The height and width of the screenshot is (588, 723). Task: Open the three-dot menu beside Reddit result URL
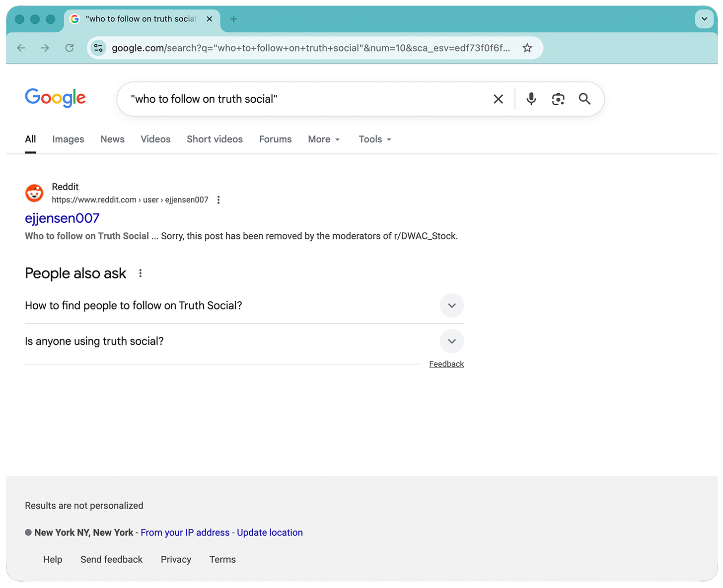coord(218,200)
